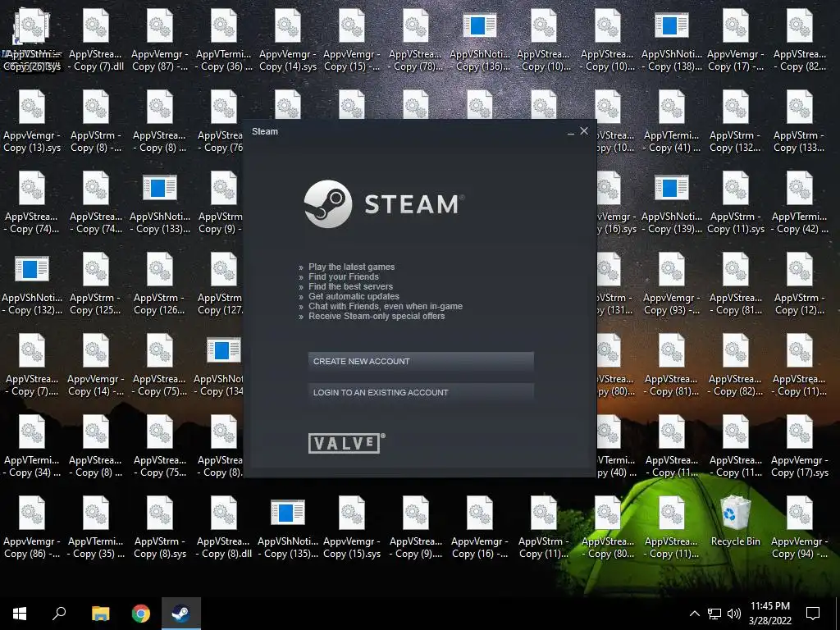The image size is (840, 630).
Task: Choose LOGIN TO AN EXISTING ACCOUNT
Action: [x=421, y=392]
